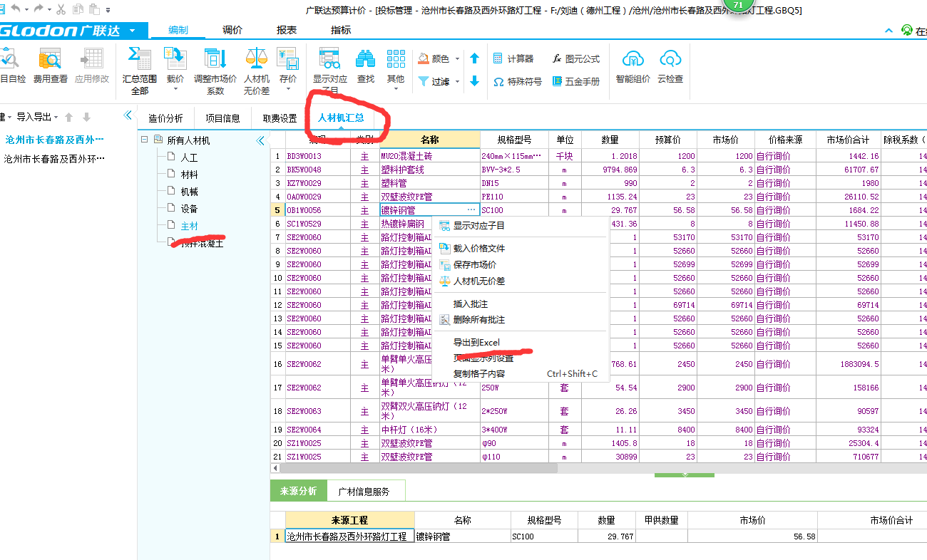The image size is (927, 560).
Task: Open the 五金手册 hardware manual
Action: tap(583, 81)
